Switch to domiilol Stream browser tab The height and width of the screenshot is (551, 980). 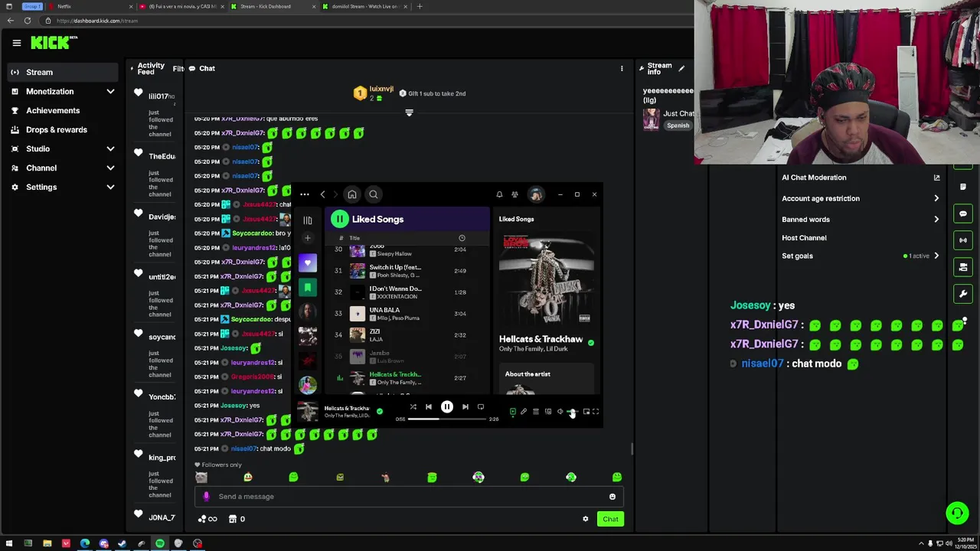364,6
